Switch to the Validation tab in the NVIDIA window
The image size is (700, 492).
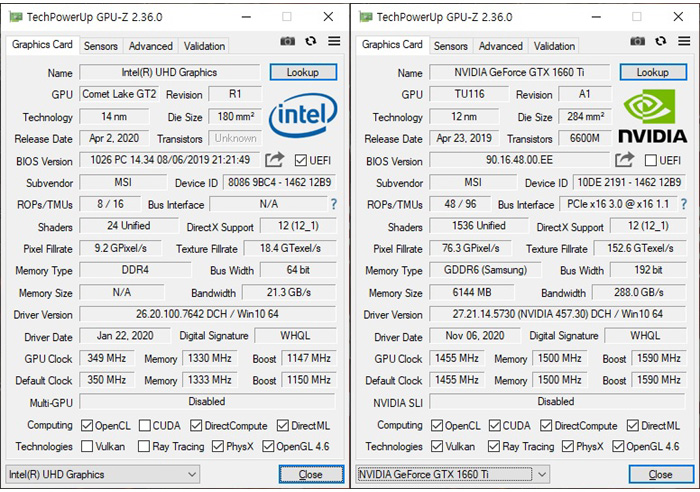[554, 46]
